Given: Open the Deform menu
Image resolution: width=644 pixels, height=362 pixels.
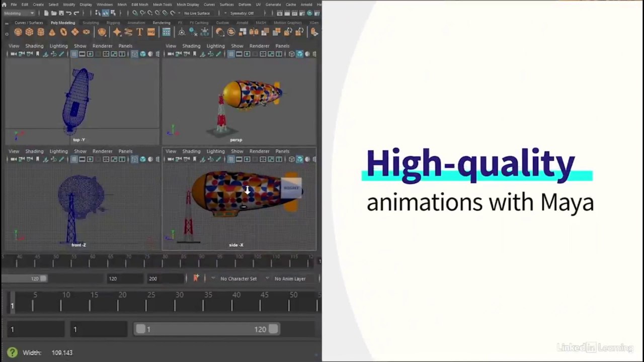Looking at the screenshot, I should tap(245, 5).
